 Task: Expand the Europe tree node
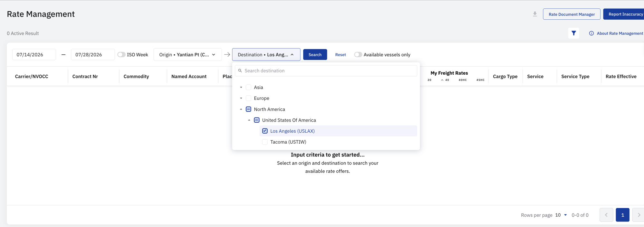pyautogui.click(x=241, y=98)
